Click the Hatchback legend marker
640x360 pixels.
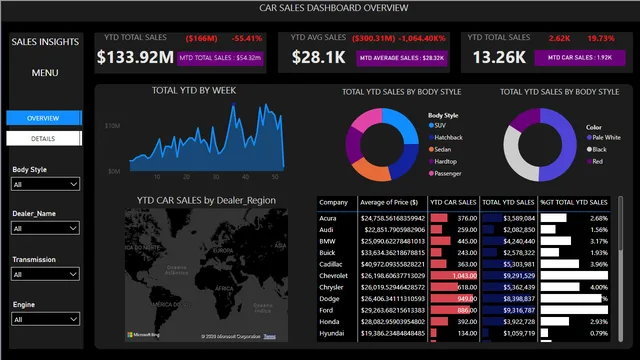[x=431, y=138]
